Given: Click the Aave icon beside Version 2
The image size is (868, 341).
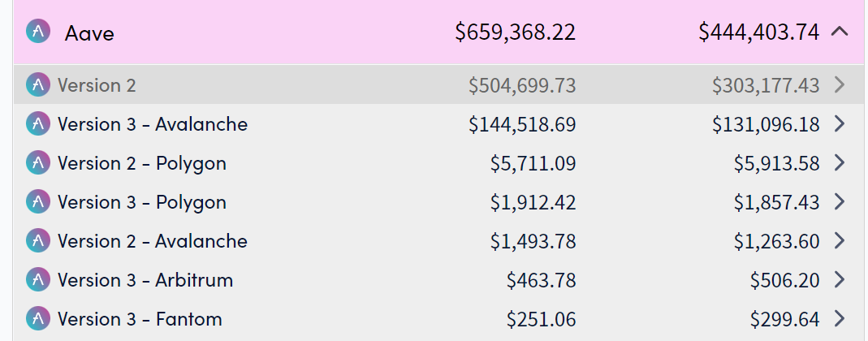Looking at the screenshot, I should point(38,84).
